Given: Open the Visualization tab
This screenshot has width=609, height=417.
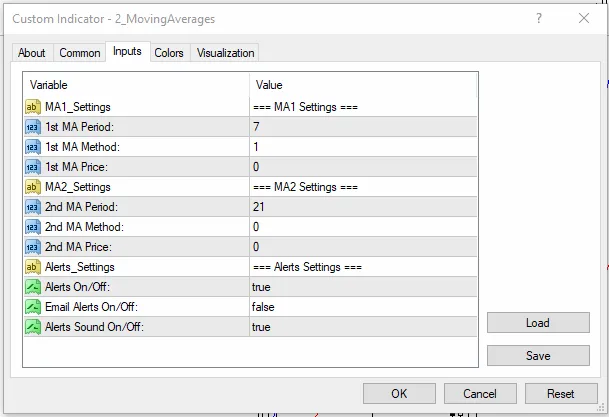Looking at the screenshot, I should (x=226, y=53).
